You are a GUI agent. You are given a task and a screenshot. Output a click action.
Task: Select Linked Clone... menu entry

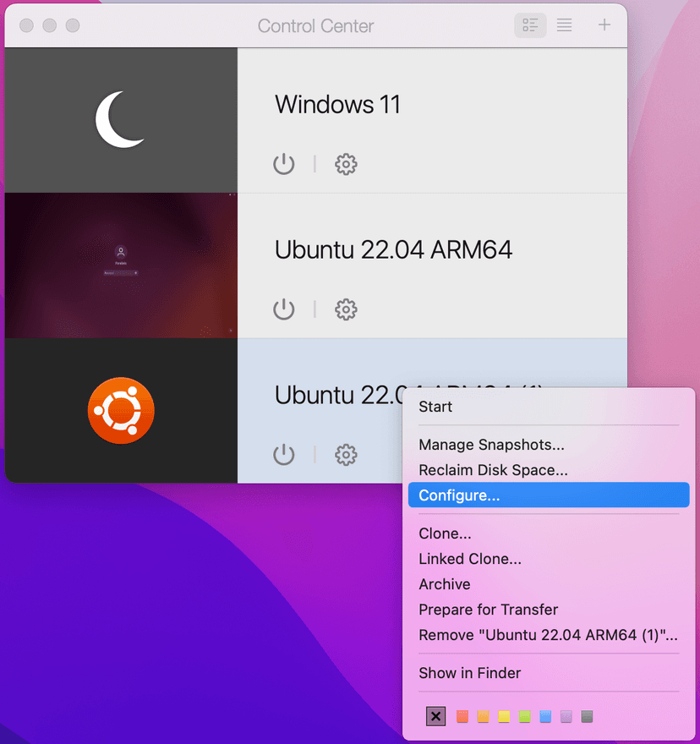point(469,559)
